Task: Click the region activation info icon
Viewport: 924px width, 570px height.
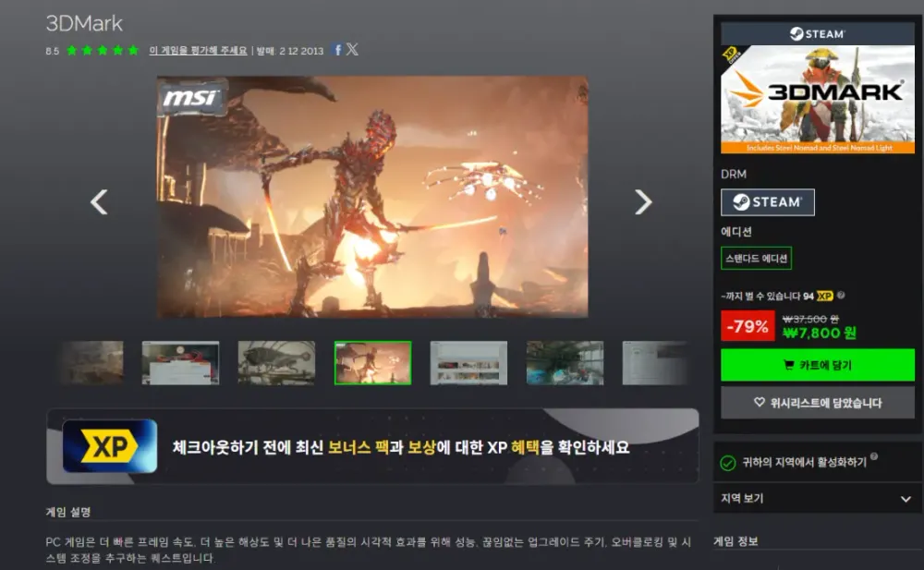Action: tap(874, 456)
